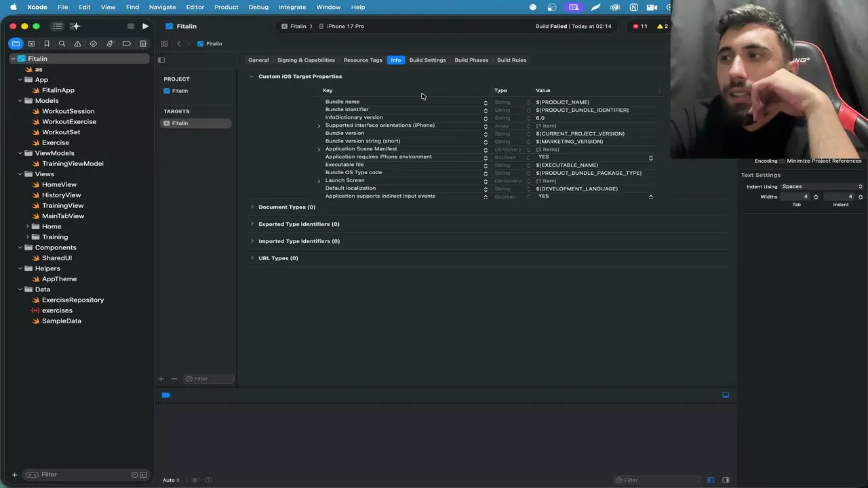Click the red error count badge
The image size is (868, 488).
click(x=639, y=26)
